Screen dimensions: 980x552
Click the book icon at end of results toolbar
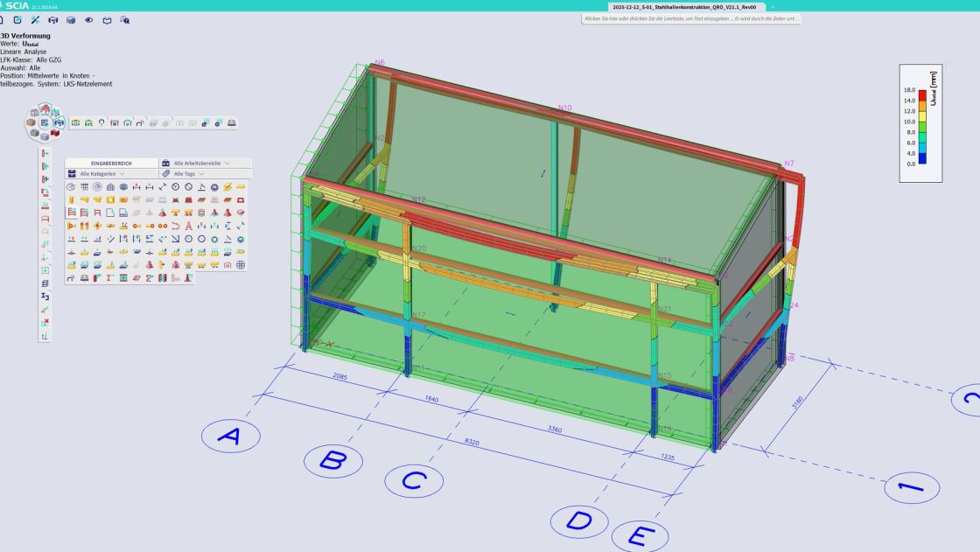(x=232, y=123)
